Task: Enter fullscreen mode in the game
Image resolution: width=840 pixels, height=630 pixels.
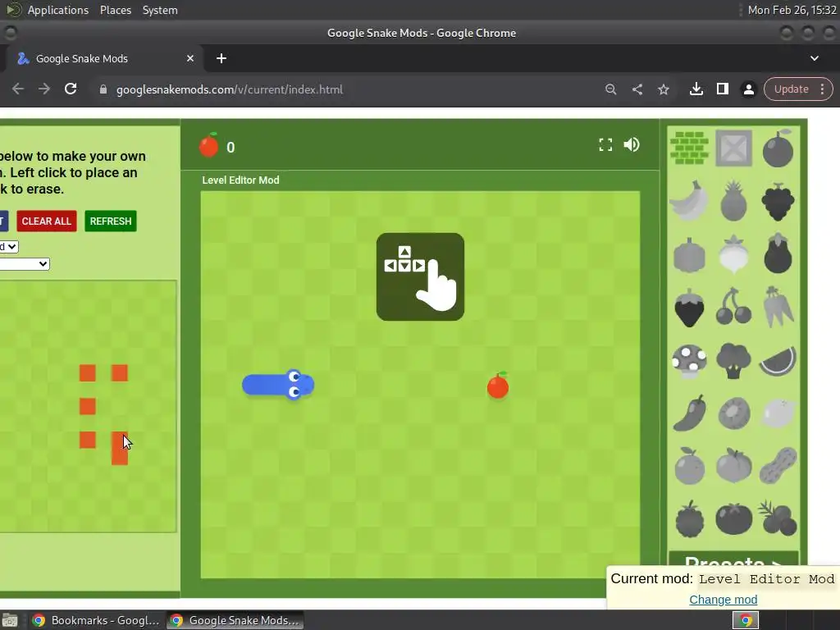Action: [x=605, y=144]
